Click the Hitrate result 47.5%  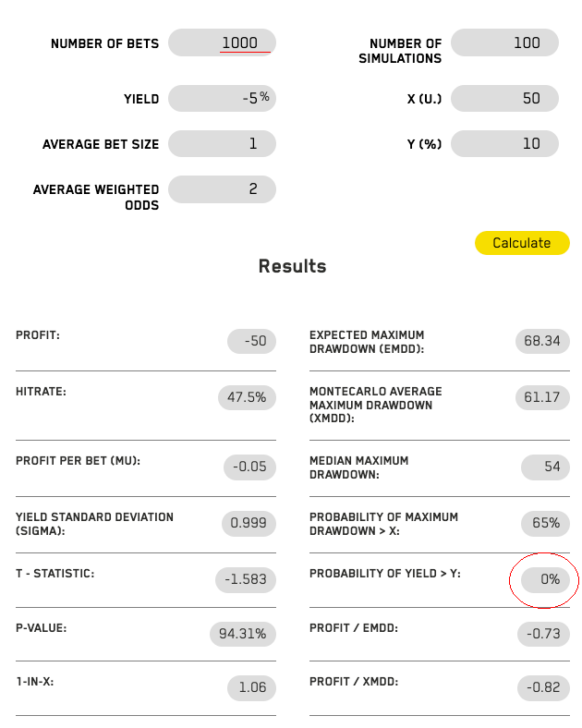point(247,397)
